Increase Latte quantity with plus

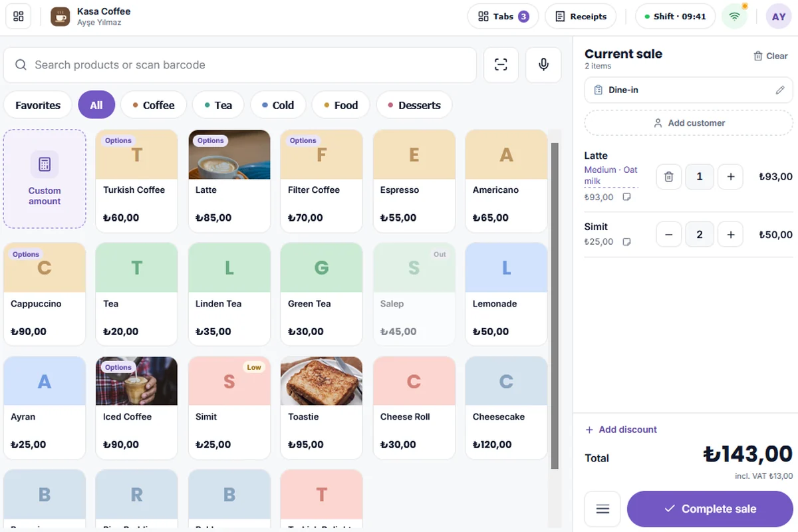click(x=730, y=177)
